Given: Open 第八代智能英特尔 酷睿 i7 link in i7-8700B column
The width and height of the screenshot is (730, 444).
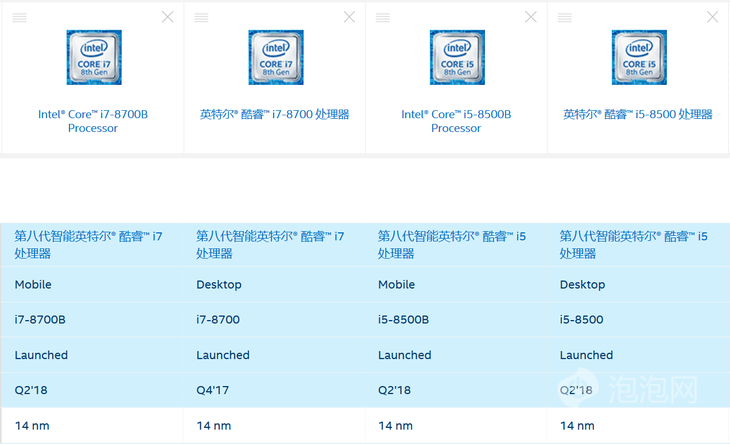Looking at the screenshot, I should 88,244.
